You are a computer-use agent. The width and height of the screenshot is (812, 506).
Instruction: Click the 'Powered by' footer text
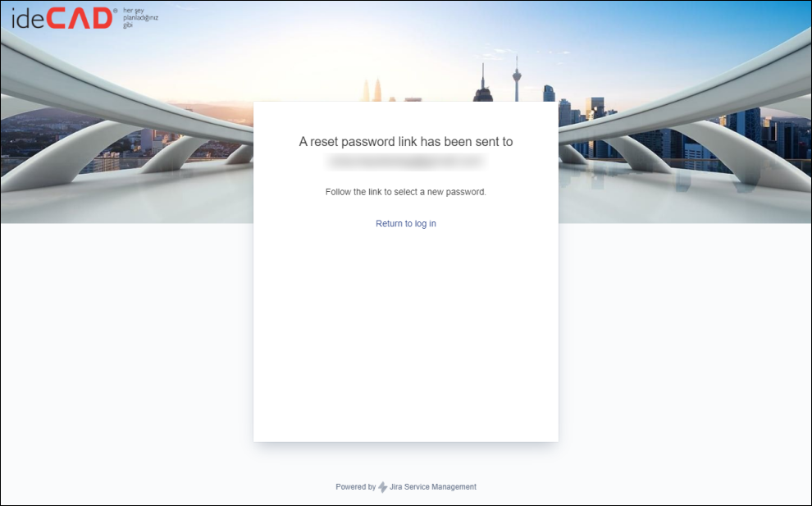coord(355,487)
